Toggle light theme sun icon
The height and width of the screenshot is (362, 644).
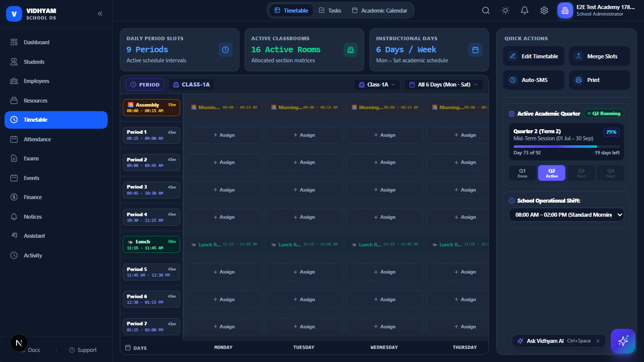pyautogui.click(x=505, y=11)
